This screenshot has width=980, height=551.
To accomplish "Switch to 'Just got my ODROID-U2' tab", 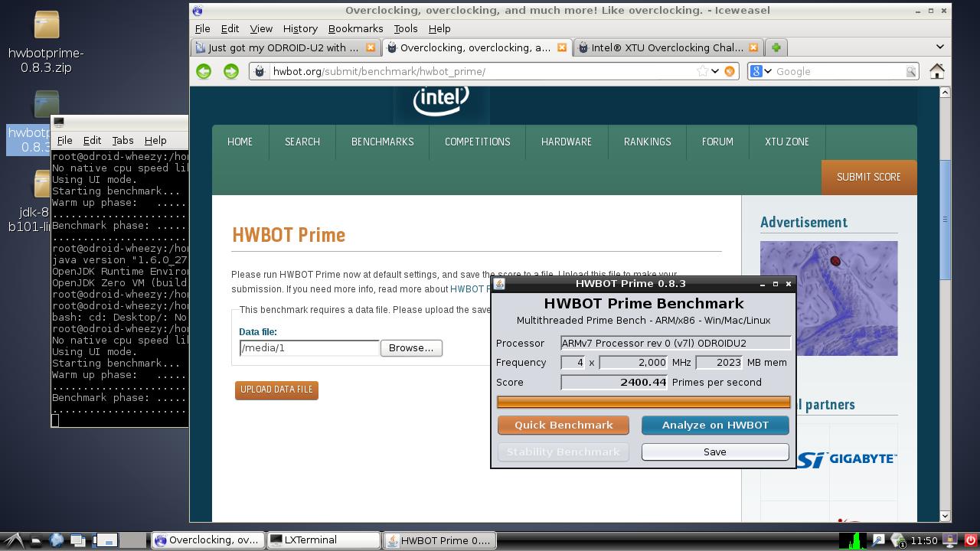I will coord(285,47).
